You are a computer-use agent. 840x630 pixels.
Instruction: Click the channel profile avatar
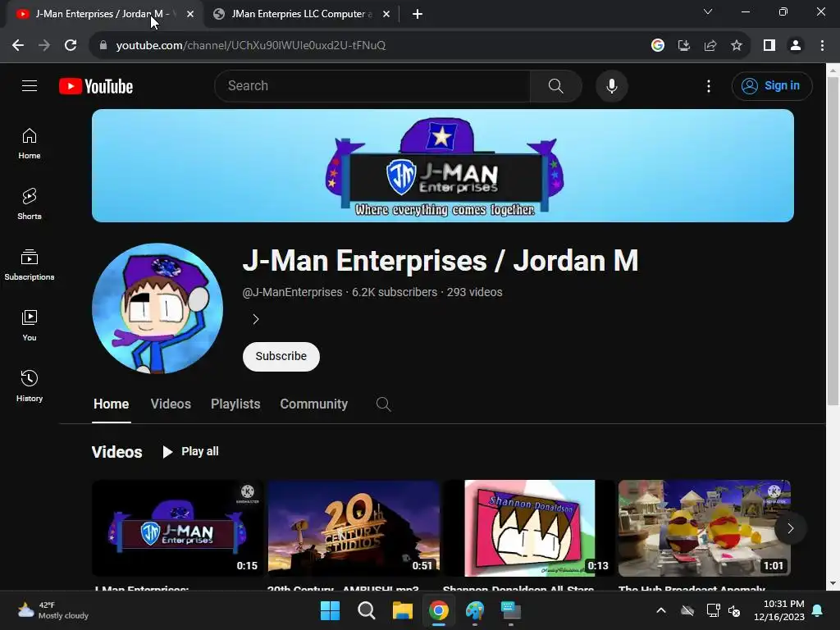pyautogui.click(x=157, y=308)
